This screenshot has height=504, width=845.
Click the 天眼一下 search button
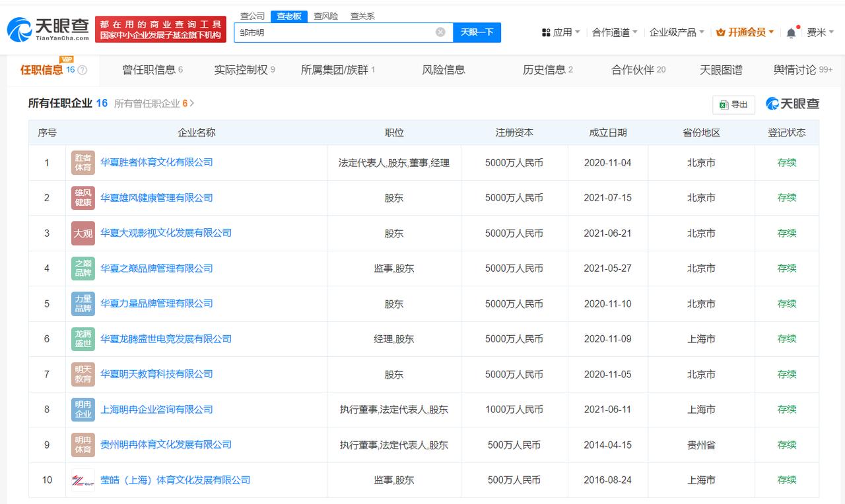point(477,32)
